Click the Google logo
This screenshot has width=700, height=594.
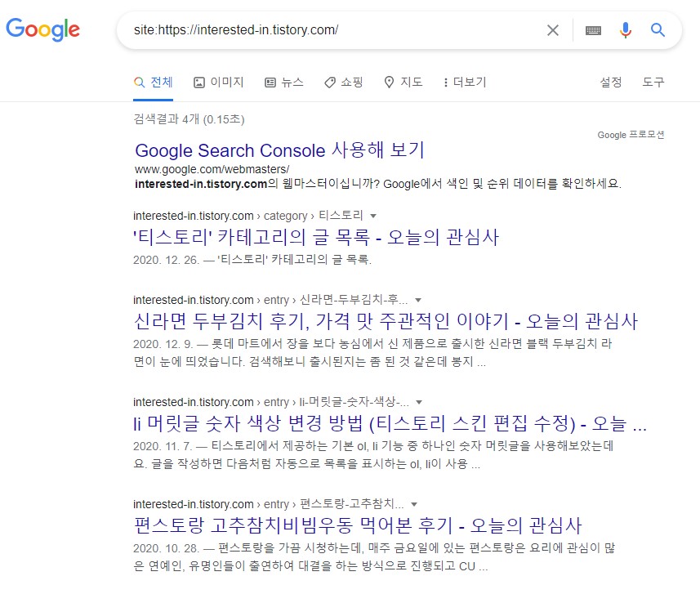click(x=42, y=29)
